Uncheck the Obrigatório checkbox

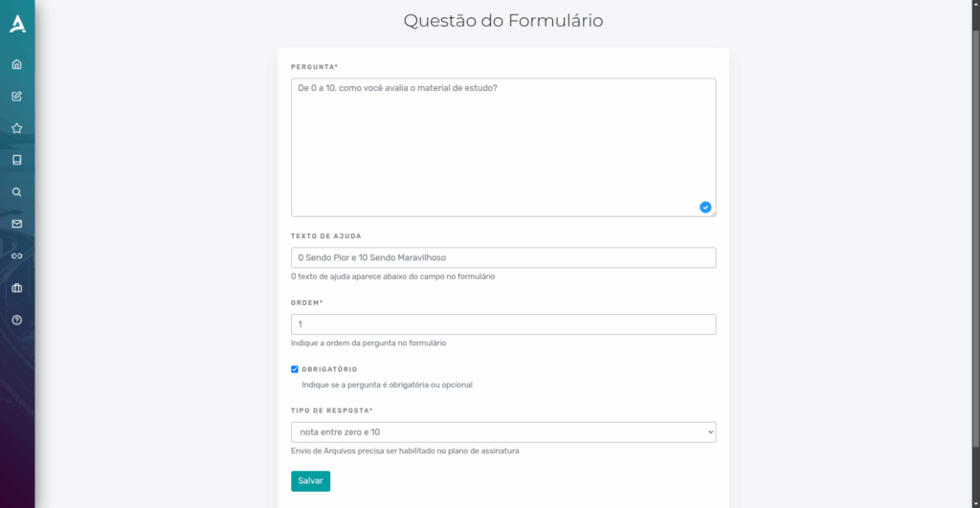(x=295, y=369)
